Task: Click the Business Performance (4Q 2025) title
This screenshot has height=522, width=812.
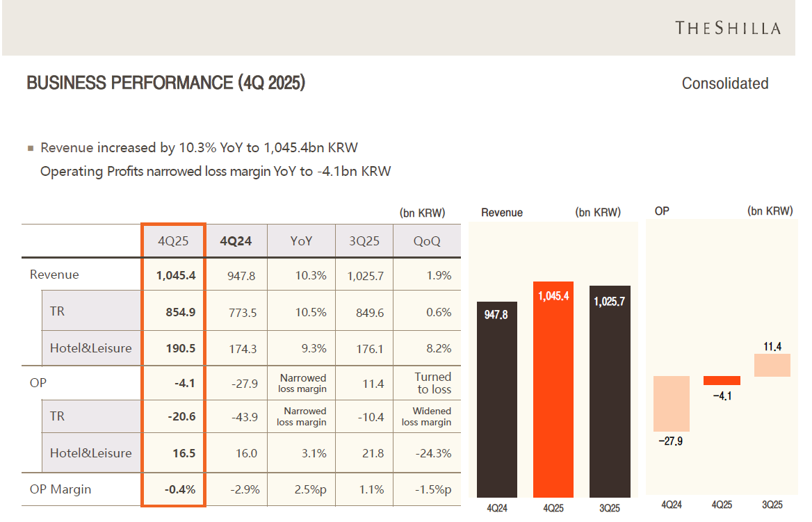Action: pos(165,83)
